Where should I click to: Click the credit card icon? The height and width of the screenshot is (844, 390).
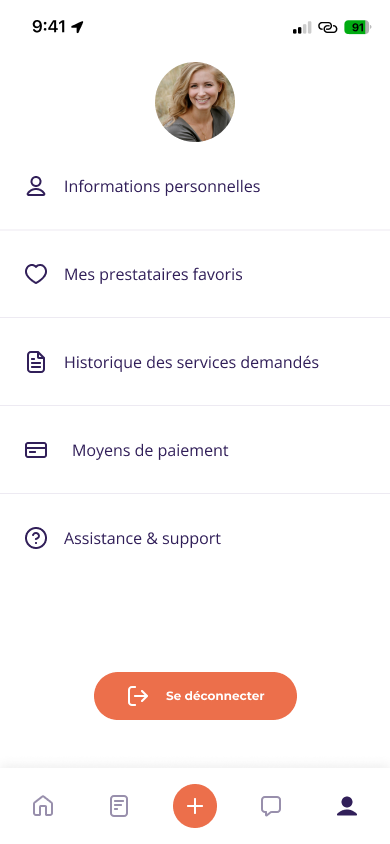[36, 450]
